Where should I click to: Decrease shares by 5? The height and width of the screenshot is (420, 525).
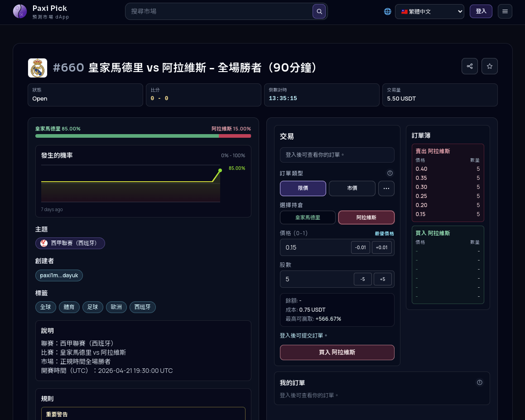(x=363, y=279)
